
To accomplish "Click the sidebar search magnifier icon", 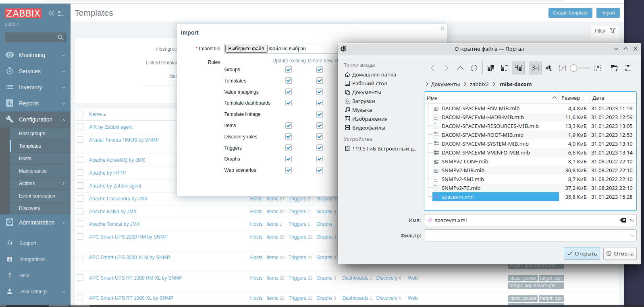I will point(61,37).
